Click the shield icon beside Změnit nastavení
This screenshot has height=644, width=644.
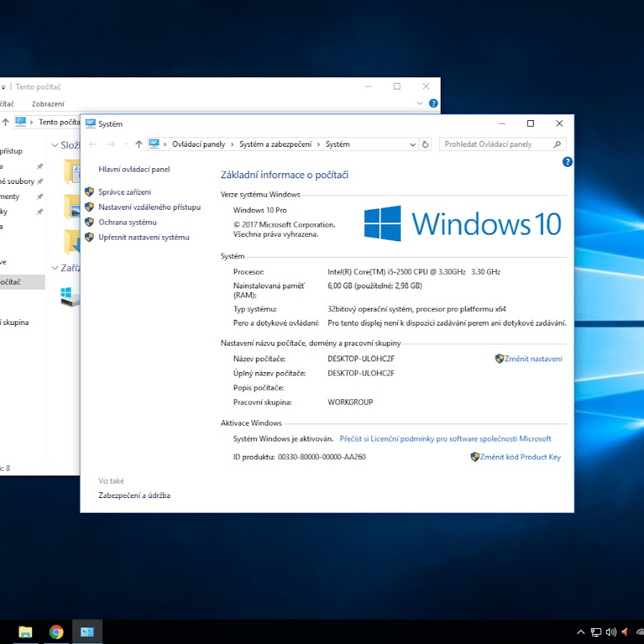click(499, 358)
